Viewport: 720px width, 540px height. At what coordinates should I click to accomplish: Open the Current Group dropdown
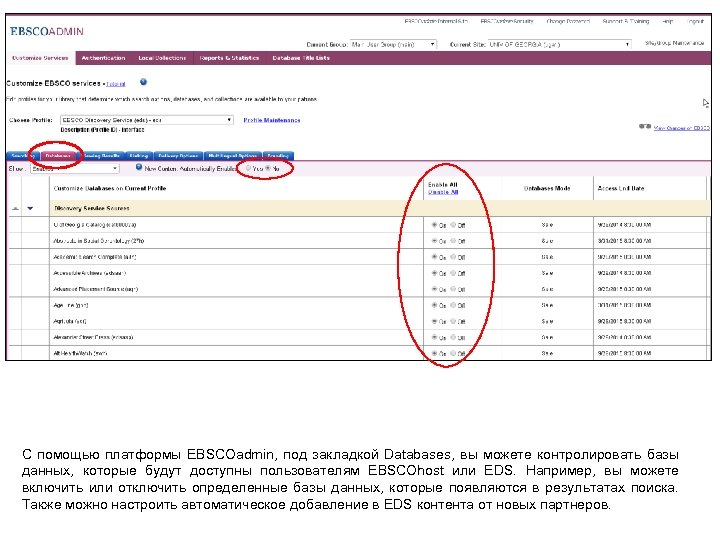click(x=394, y=45)
